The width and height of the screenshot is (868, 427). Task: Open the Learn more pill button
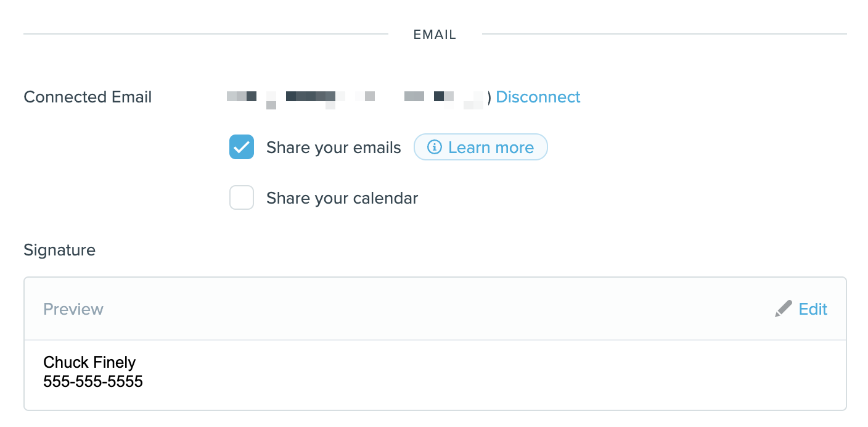click(x=480, y=147)
